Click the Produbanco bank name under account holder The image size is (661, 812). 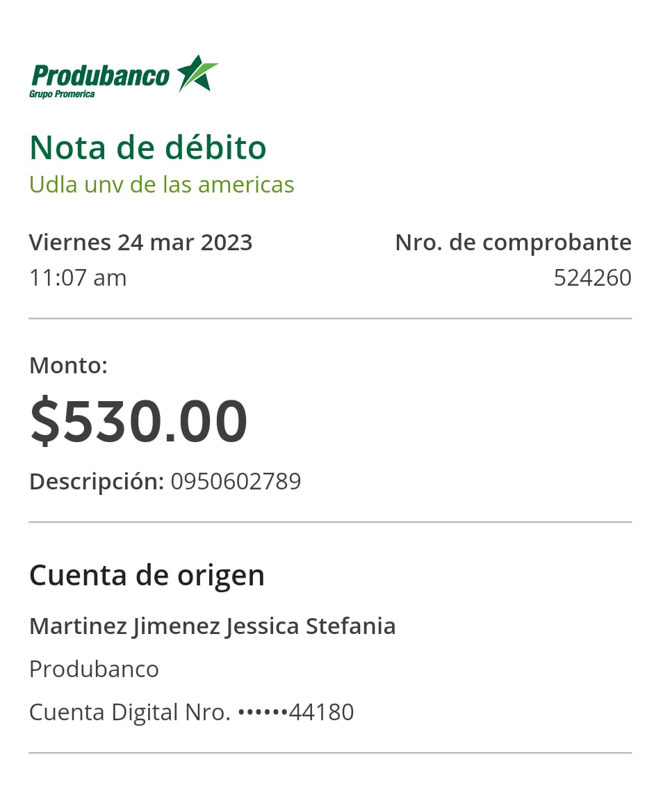94,669
